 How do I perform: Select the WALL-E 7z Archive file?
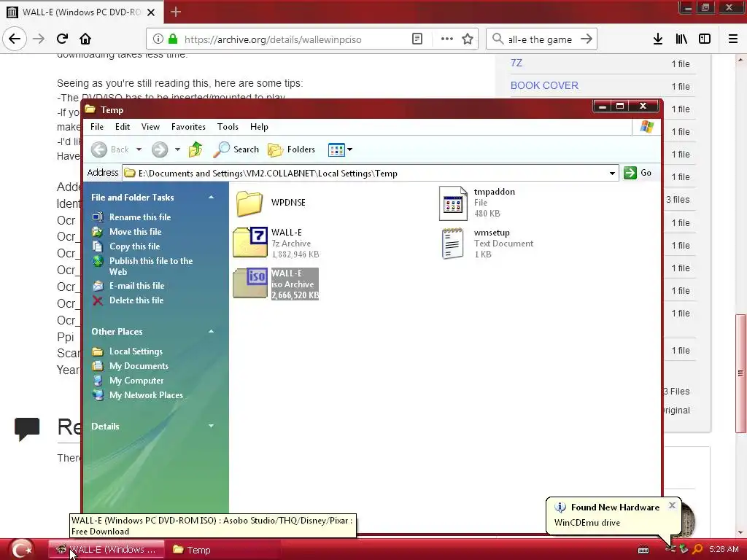click(x=276, y=244)
